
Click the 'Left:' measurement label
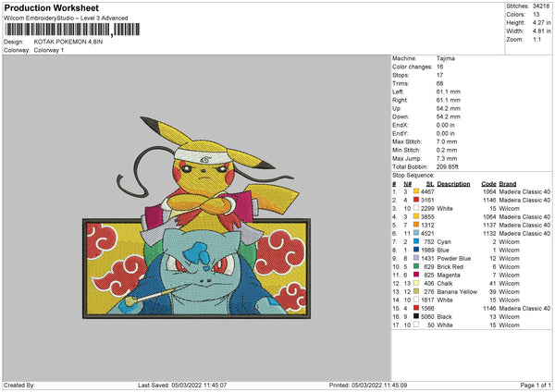(x=398, y=92)
